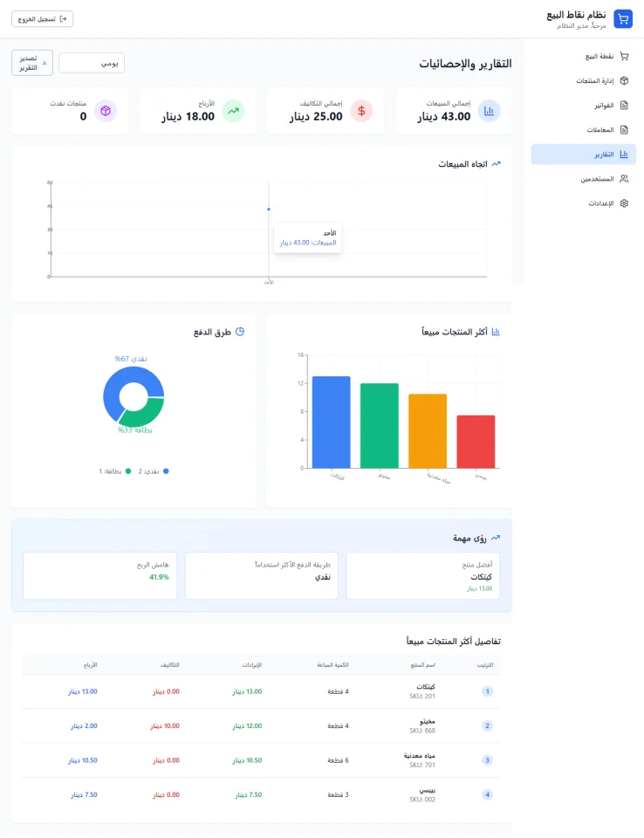Click the الأرباح column header
The height and width of the screenshot is (838, 644).
pos(91,665)
